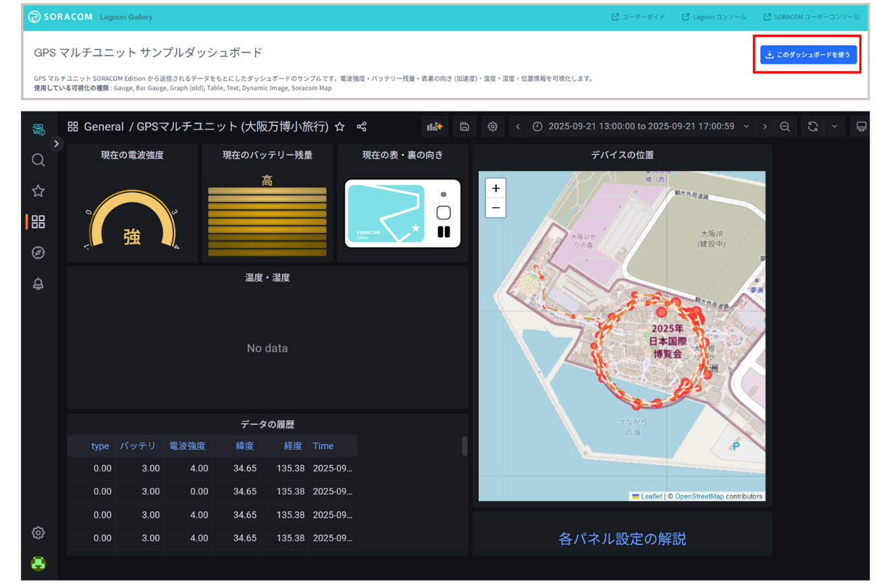
Task: Open Alerting bell icon in sidebar
Action: click(38, 284)
